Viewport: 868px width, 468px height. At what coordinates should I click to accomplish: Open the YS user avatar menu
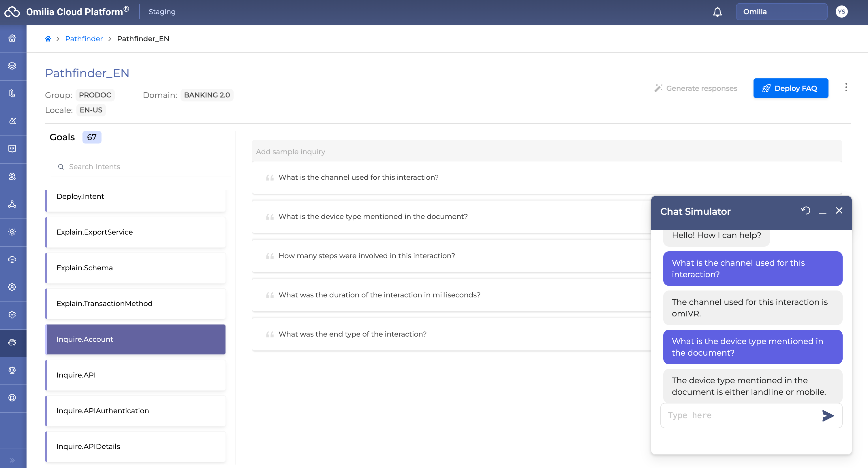[841, 12]
